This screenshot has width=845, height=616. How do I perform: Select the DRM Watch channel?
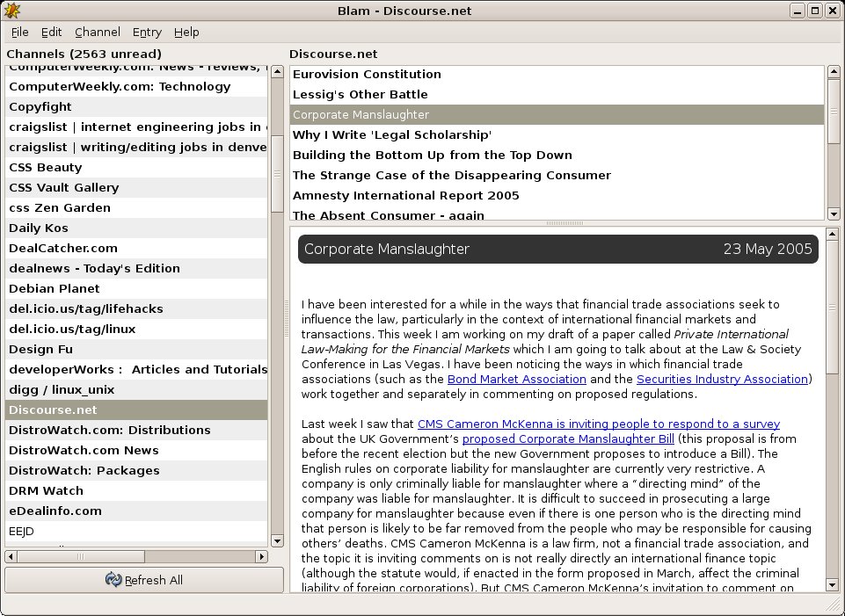click(136, 490)
